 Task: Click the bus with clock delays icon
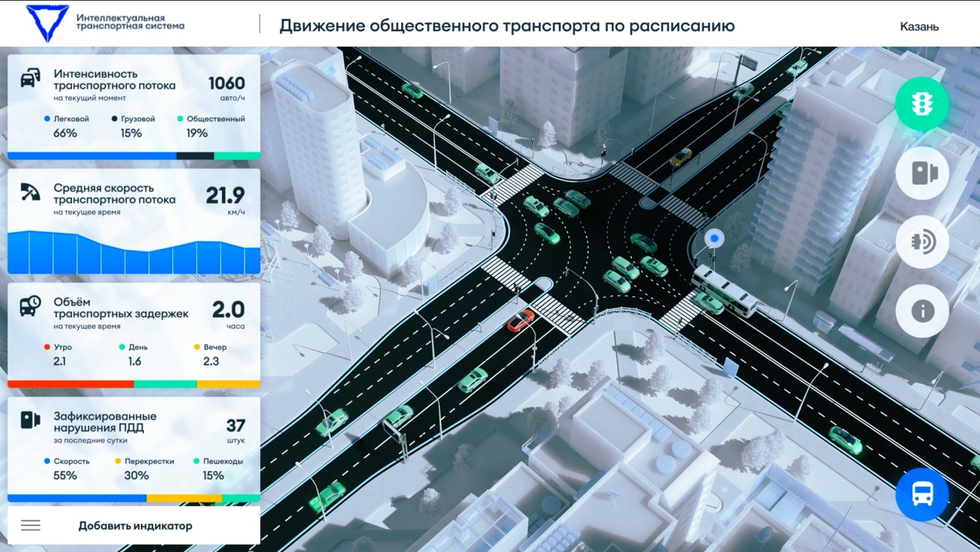pos(31,306)
